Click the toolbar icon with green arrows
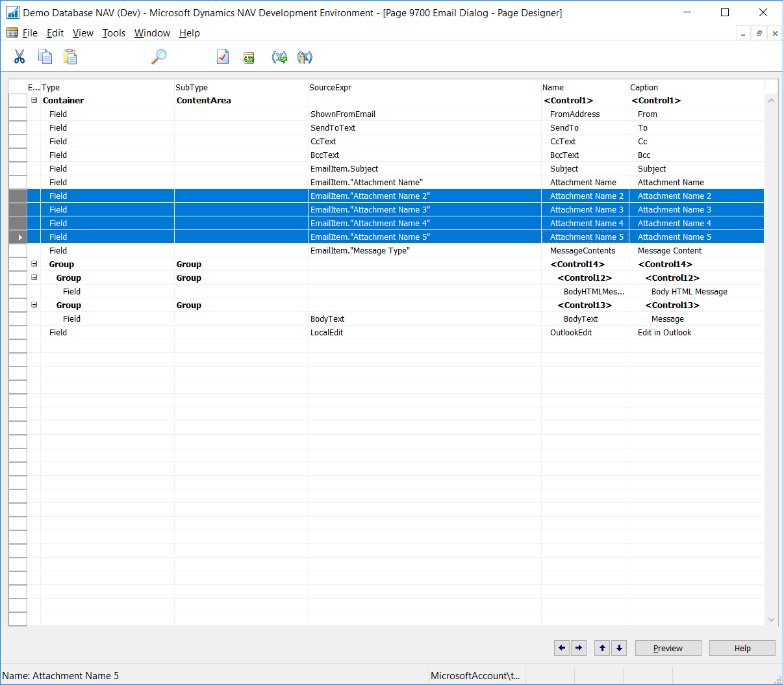This screenshot has width=784, height=685. pos(279,58)
